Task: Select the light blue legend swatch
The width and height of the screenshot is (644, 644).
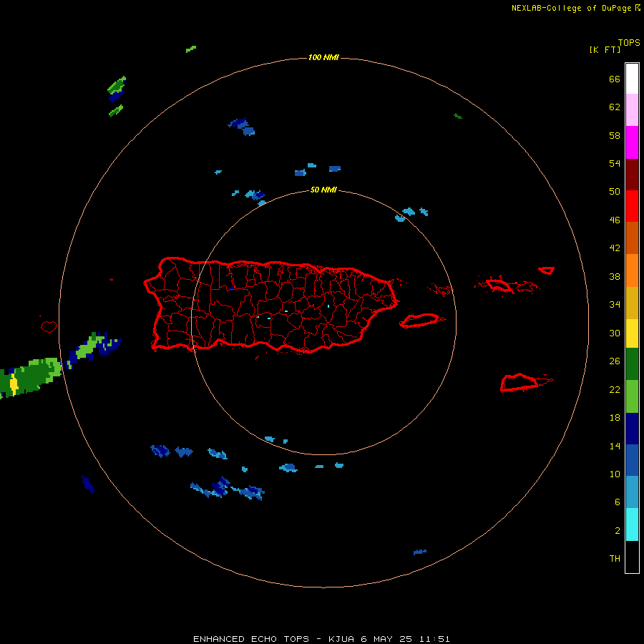Action: [632, 492]
